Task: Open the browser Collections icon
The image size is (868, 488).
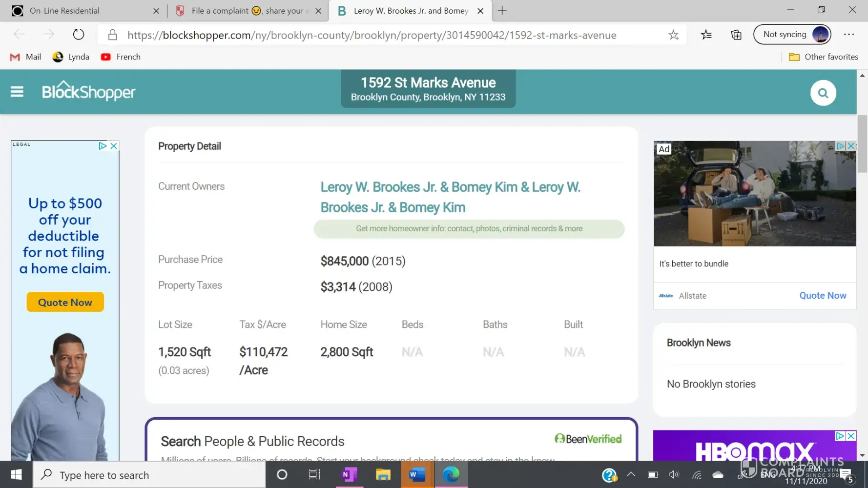Action: 736,35
